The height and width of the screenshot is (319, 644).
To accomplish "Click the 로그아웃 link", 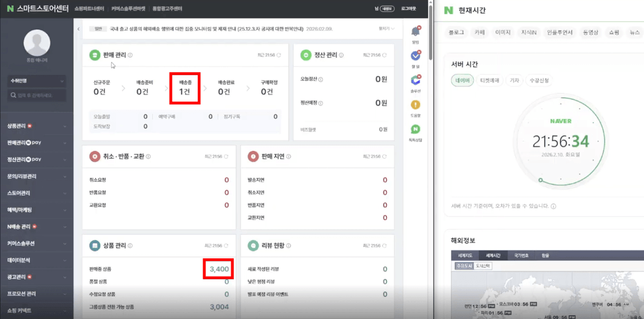I will coord(408,8).
